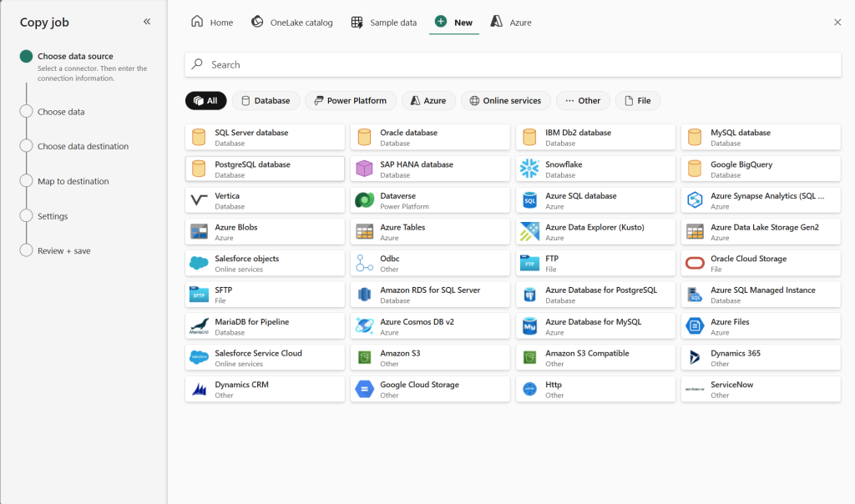Pick the Google BigQuery connector
Screen dimensions: 855x504
tap(761, 169)
